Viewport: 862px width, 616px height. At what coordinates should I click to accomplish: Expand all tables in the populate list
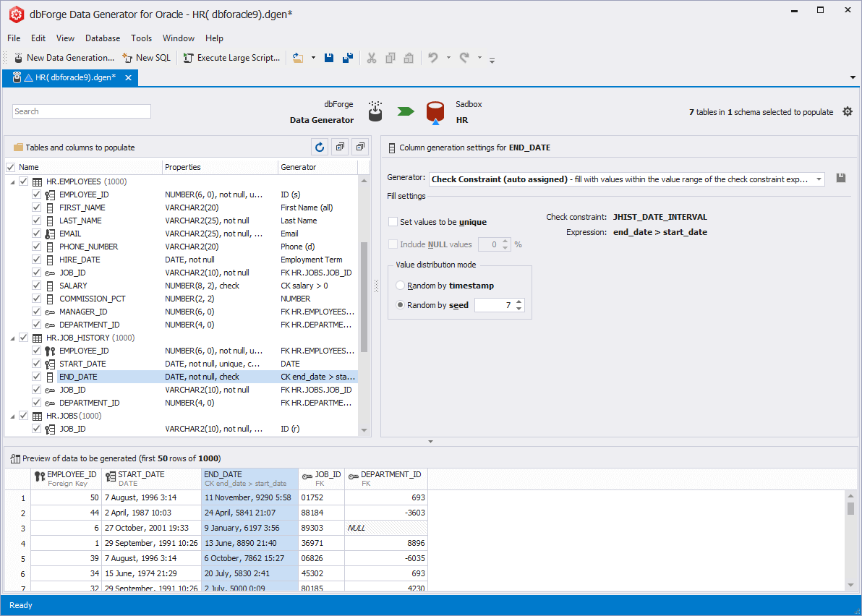(x=339, y=146)
